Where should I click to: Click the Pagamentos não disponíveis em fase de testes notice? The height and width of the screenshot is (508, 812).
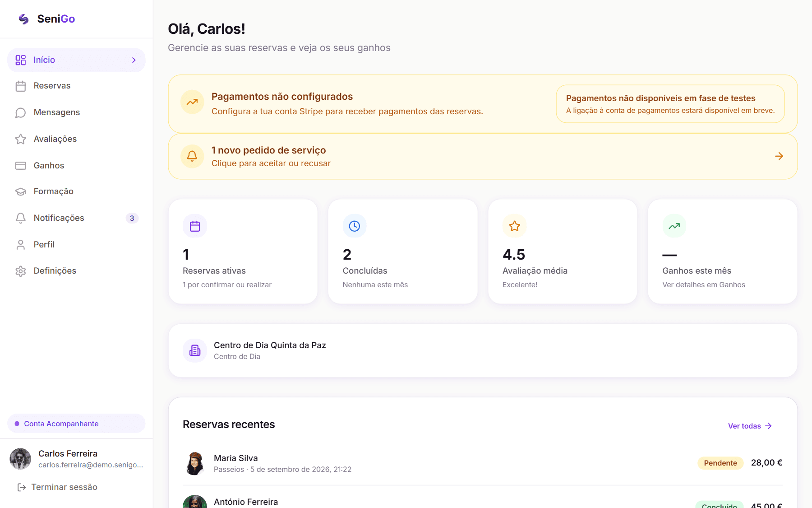[x=670, y=104]
